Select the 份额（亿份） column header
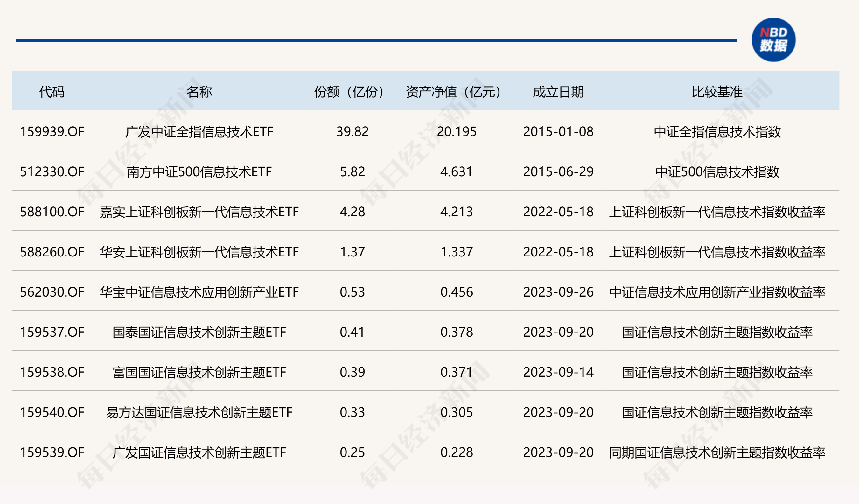Image resolution: width=859 pixels, height=504 pixels. tap(352, 92)
